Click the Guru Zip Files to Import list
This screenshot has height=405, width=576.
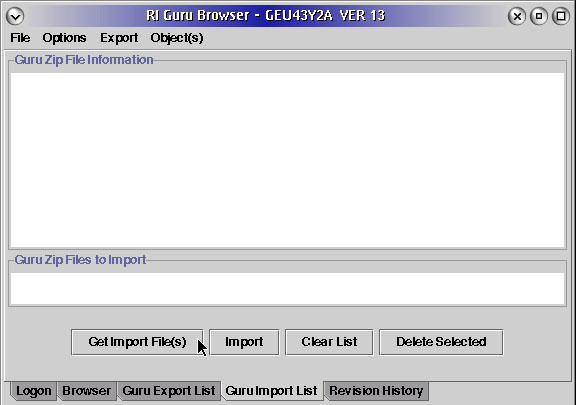pyautogui.click(x=288, y=288)
